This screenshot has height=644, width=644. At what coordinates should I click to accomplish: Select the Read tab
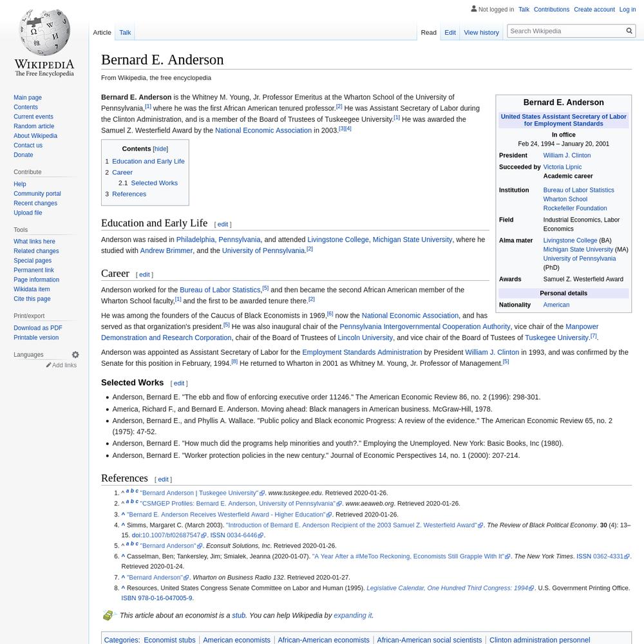(428, 32)
